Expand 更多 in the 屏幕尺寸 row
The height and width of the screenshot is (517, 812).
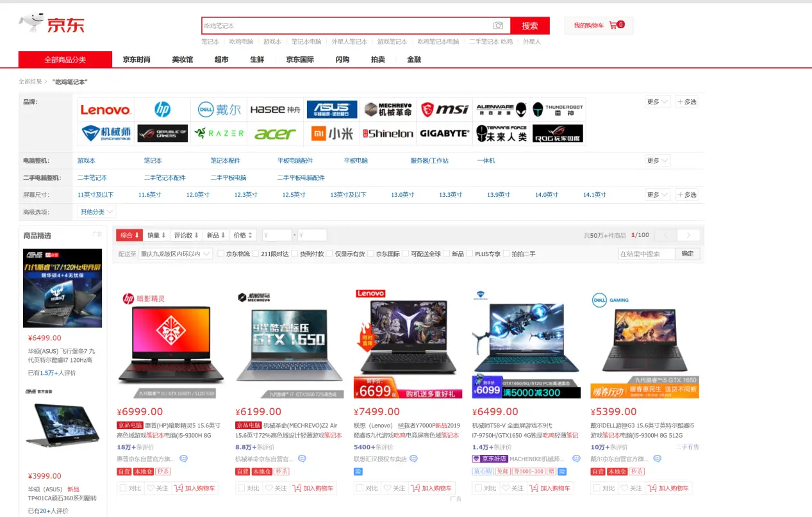[658, 195]
